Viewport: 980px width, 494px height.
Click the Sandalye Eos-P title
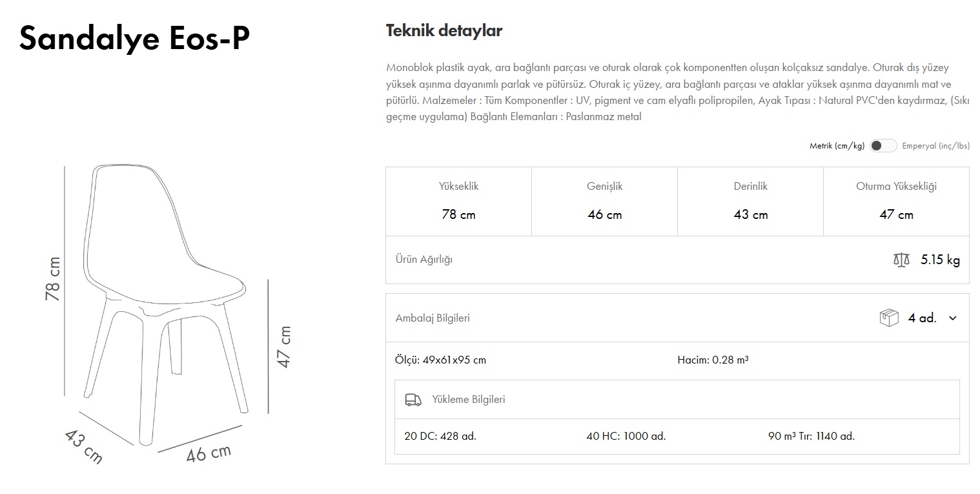pyautogui.click(x=134, y=38)
